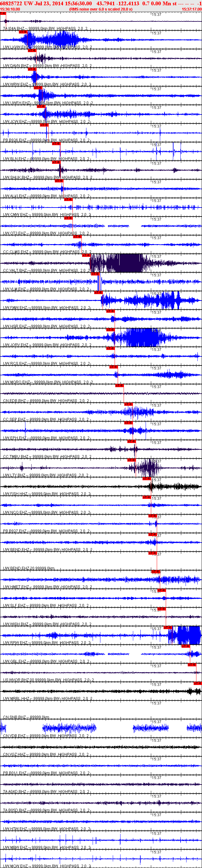Select the UW HTW EHZ station label

pos(47,829)
